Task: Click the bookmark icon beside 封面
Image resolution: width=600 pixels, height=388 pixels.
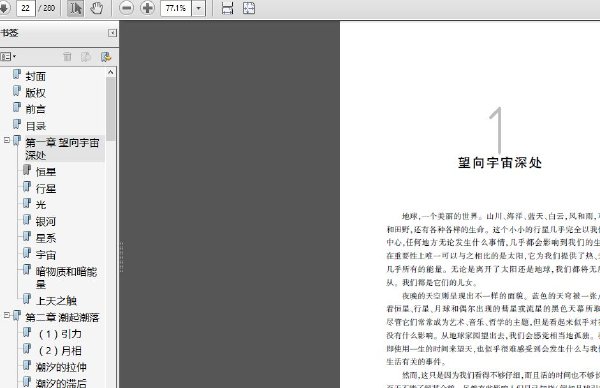Action: click(x=16, y=74)
